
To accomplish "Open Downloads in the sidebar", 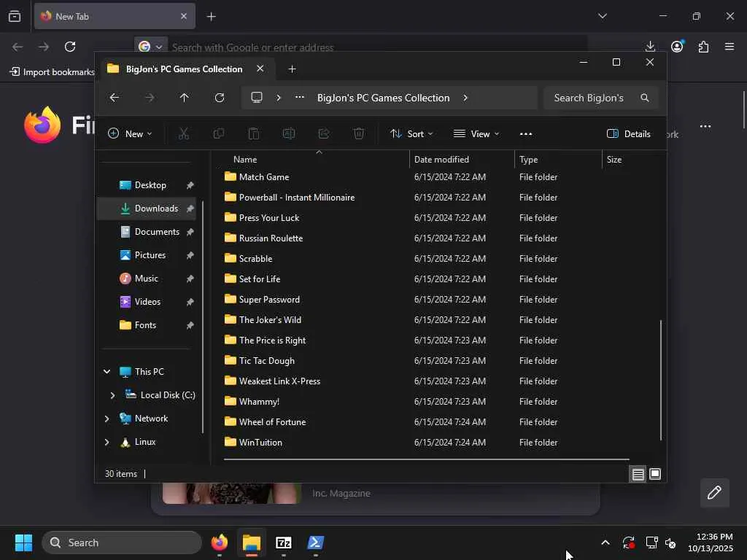I will click(x=147, y=209).
